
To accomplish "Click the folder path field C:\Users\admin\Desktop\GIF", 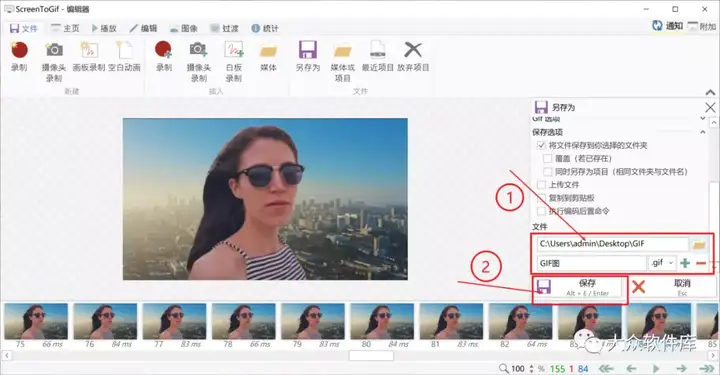I will coord(613,244).
